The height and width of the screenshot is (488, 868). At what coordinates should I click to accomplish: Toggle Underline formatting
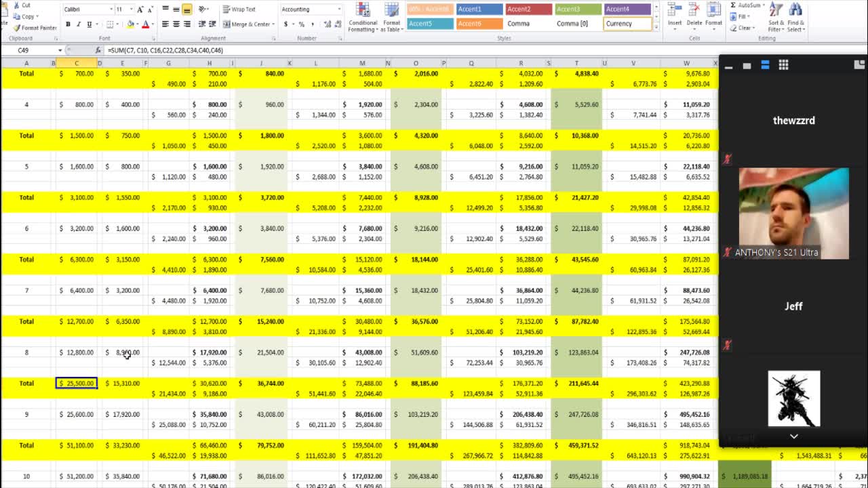pos(89,24)
